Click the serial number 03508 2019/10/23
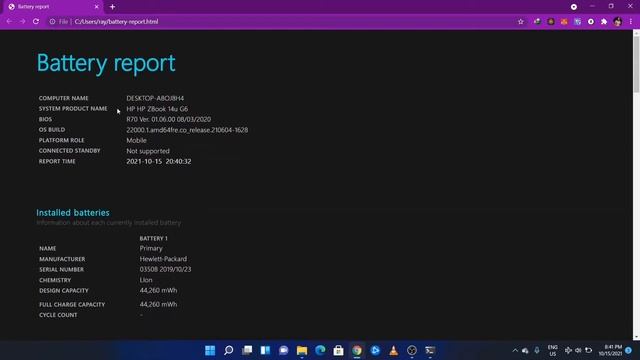The image size is (640, 360). (165, 269)
